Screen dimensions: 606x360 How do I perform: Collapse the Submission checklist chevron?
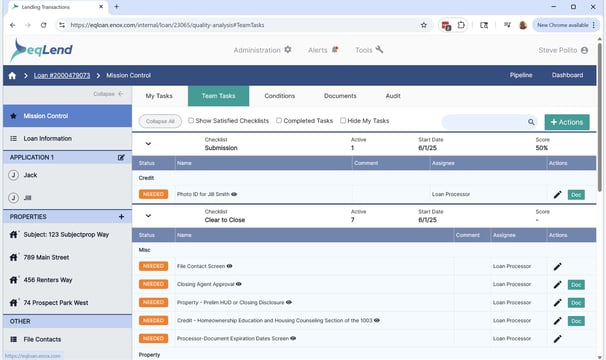click(148, 144)
